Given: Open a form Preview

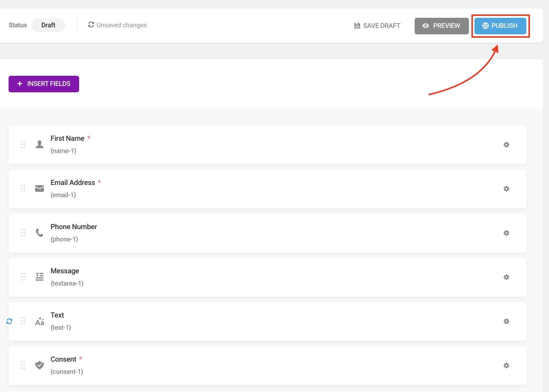Looking at the screenshot, I should pyautogui.click(x=442, y=26).
